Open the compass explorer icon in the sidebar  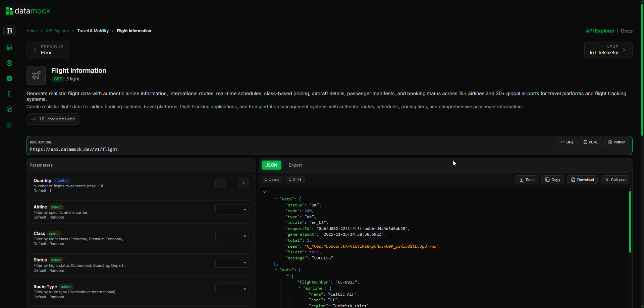coord(9,109)
